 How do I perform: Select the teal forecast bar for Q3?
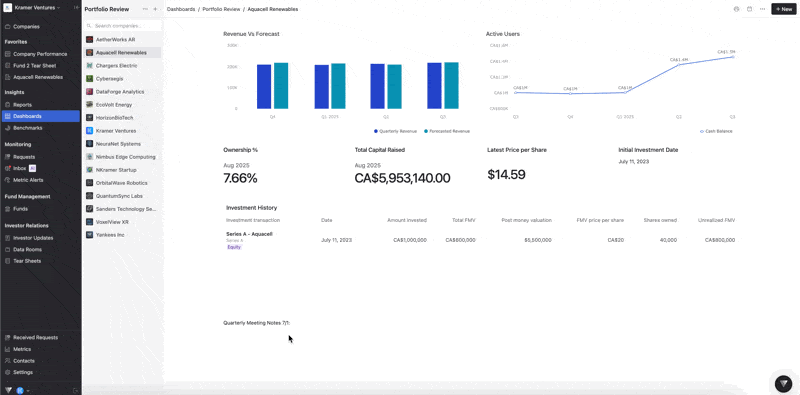pos(451,85)
